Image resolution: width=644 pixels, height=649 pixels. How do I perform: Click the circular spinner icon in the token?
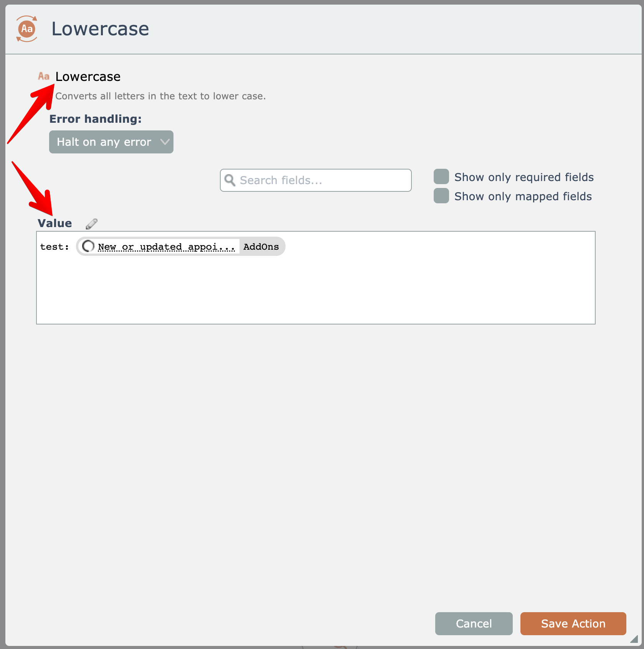point(88,246)
